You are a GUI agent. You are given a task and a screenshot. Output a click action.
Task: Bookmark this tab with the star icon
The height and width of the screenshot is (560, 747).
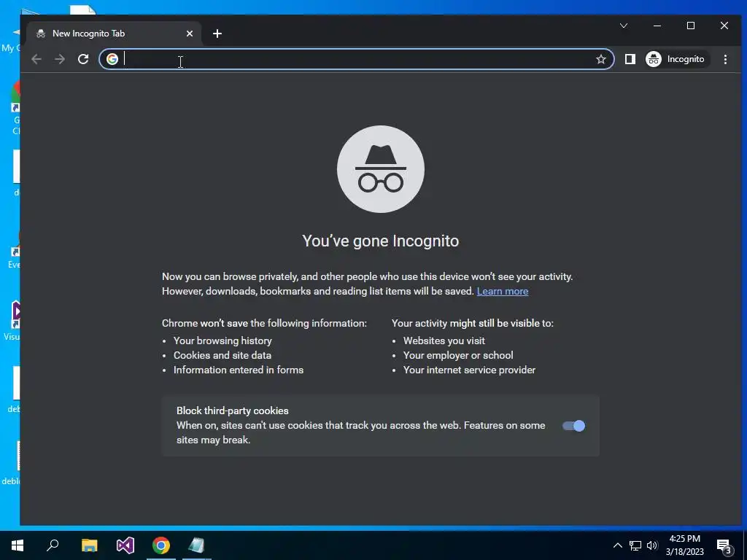click(x=601, y=59)
